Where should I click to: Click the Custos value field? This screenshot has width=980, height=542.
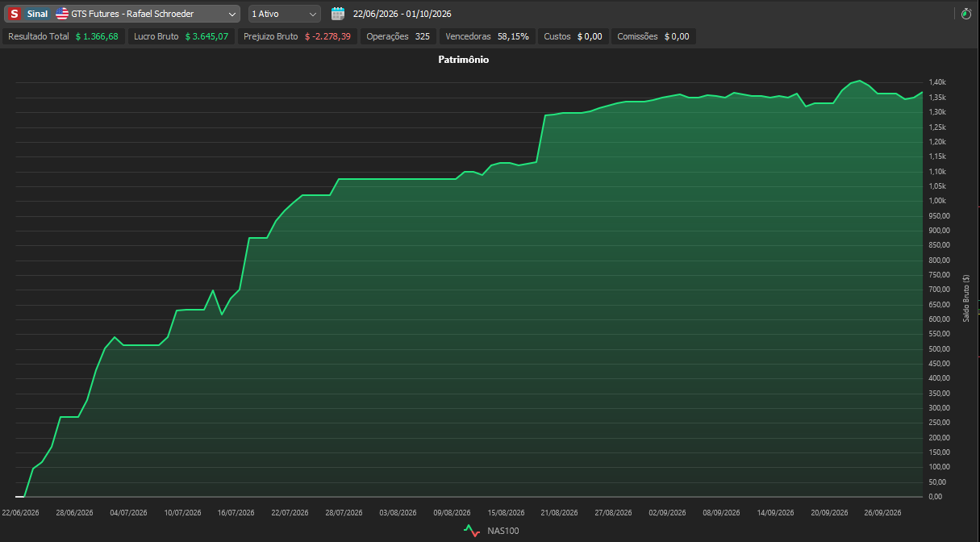590,36
